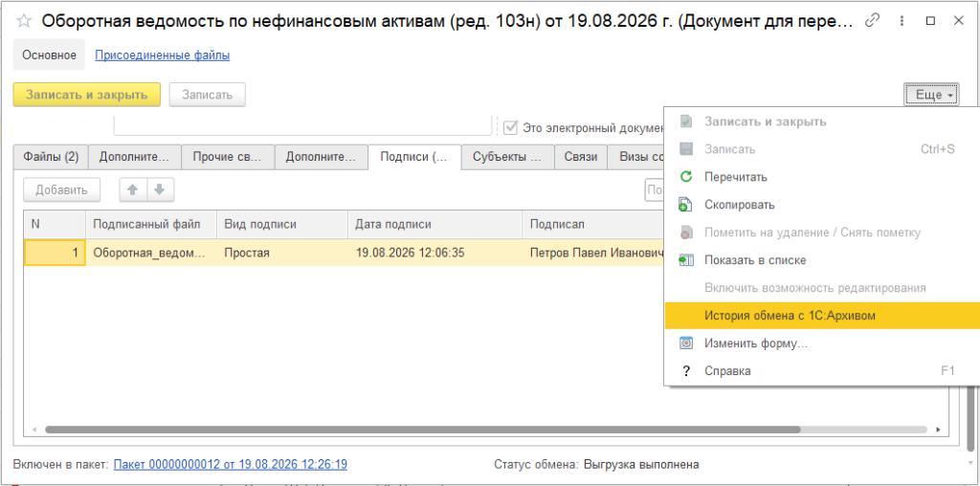This screenshot has width=980, height=486.
Task: Open the Прочие св... tab
Action: (x=228, y=157)
